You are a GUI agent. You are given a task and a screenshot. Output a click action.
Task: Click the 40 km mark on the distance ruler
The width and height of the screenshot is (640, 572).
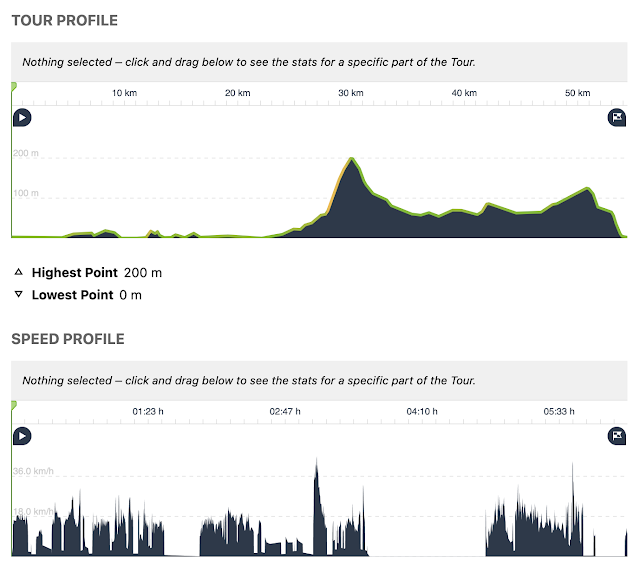(464, 93)
